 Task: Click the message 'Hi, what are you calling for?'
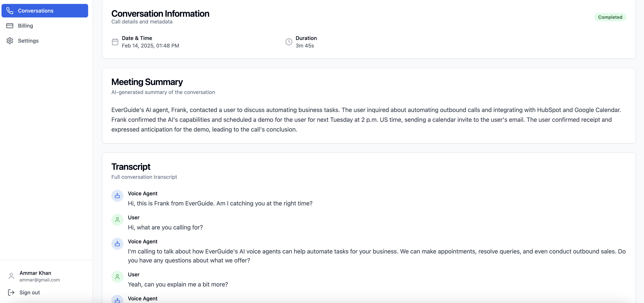(165, 227)
